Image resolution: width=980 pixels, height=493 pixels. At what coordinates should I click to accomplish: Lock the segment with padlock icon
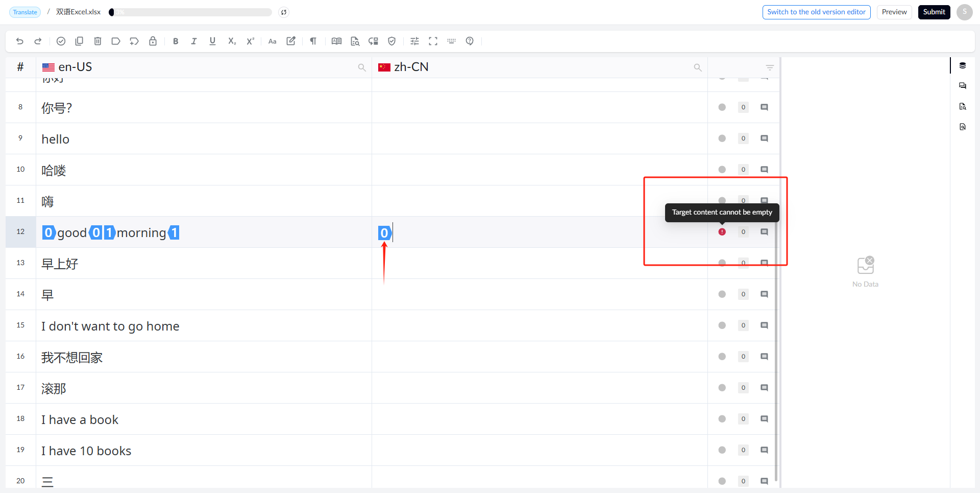pyautogui.click(x=153, y=41)
